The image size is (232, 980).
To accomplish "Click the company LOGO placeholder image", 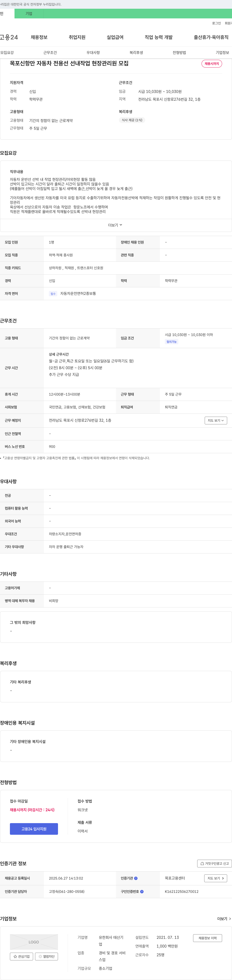I will point(34,942).
